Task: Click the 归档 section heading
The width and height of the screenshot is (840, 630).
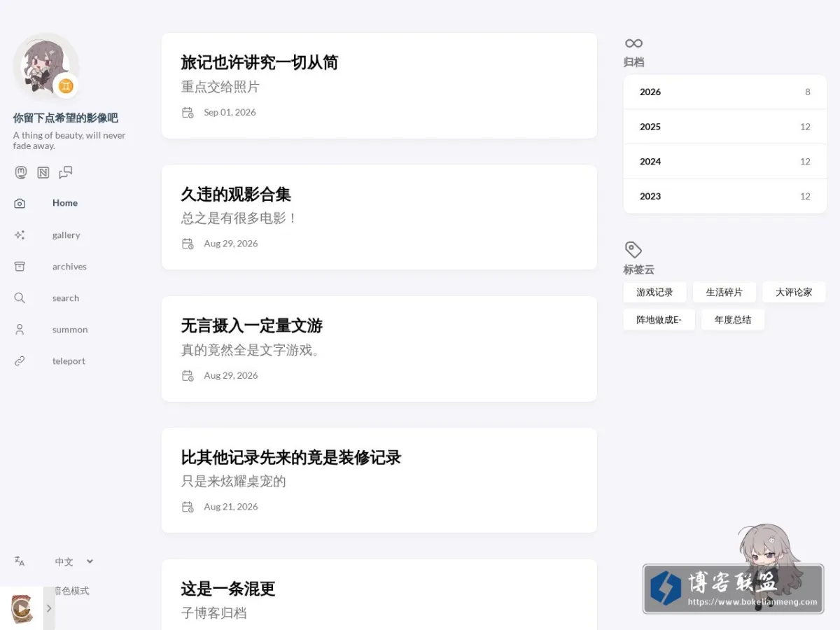Action: (x=633, y=62)
